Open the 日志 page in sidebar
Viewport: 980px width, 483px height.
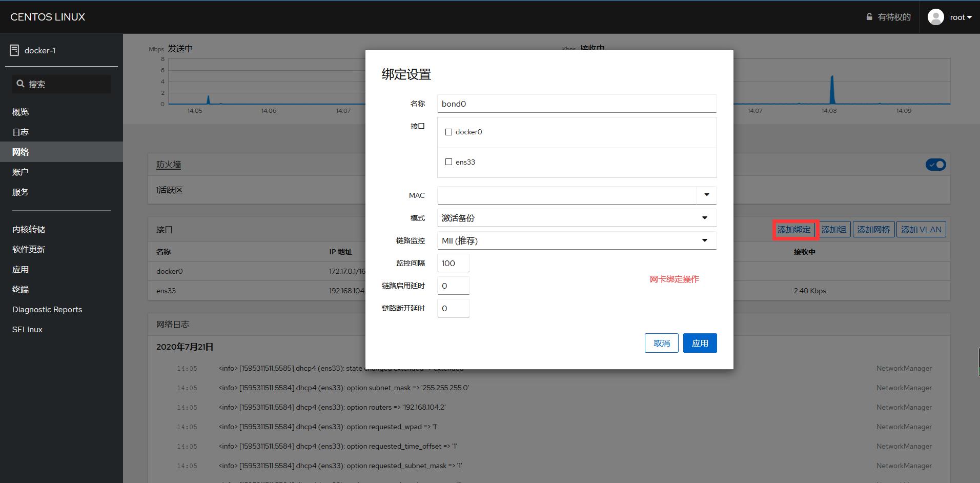coord(20,132)
